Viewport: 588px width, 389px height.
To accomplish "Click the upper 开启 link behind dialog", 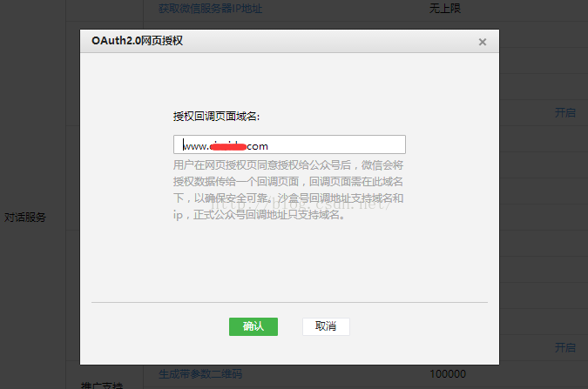I will coord(564,112).
